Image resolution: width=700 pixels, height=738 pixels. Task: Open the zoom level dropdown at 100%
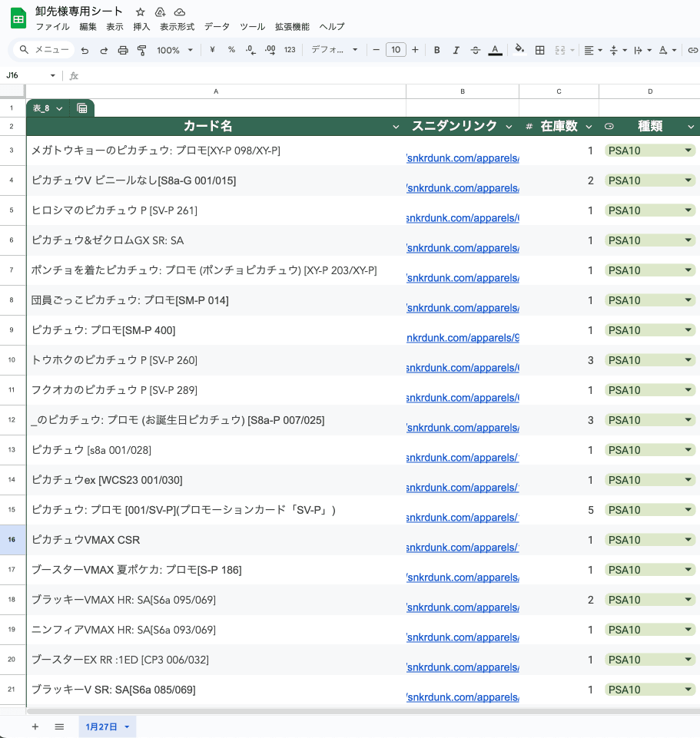(174, 50)
